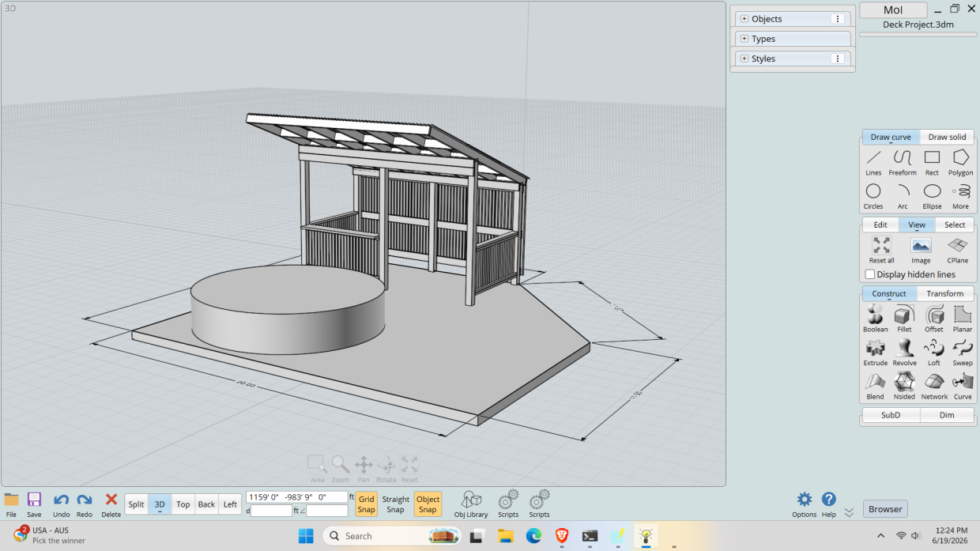Delete the selected object
The width and height of the screenshot is (980, 551).
[x=111, y=504]
